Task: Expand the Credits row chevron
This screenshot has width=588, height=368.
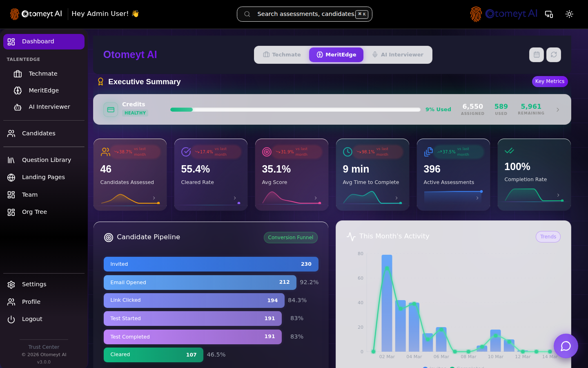Action: pyautogui.click(x=558, y=110)
